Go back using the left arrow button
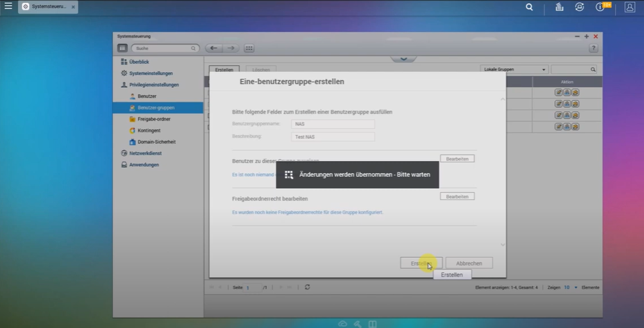Image resolution: width=644 pixels, height=328 pixels. click(x=213, y=49)
